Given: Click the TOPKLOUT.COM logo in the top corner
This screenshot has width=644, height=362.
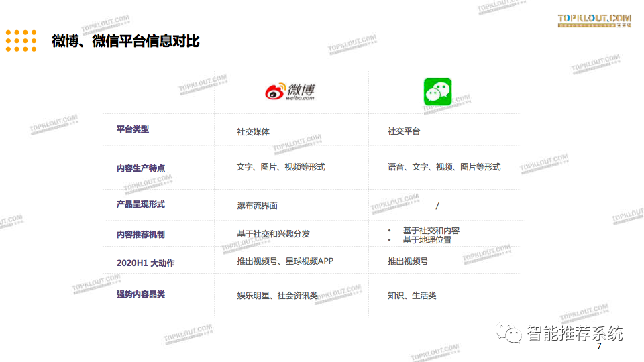Looking at the screenshot, I should pos(594,21).
